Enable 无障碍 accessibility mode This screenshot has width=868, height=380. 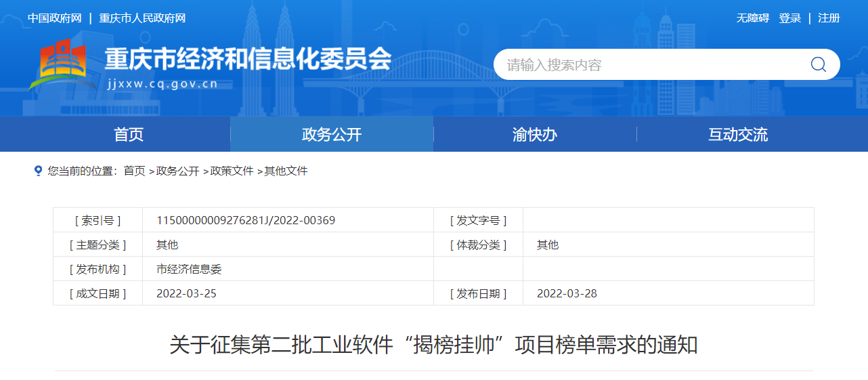point(752,18)
